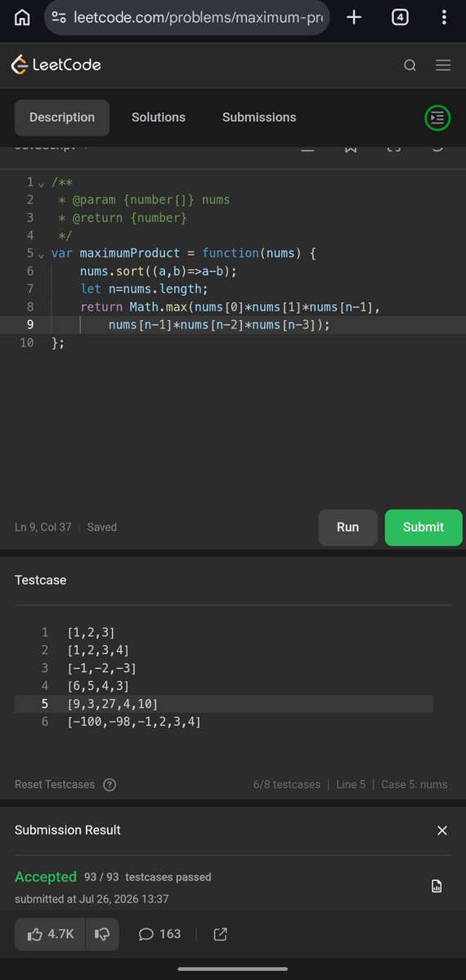This screenshot has height=980, width=466.
Task: Switch to the Solutions tab
Action: click(x=159, y=118)
